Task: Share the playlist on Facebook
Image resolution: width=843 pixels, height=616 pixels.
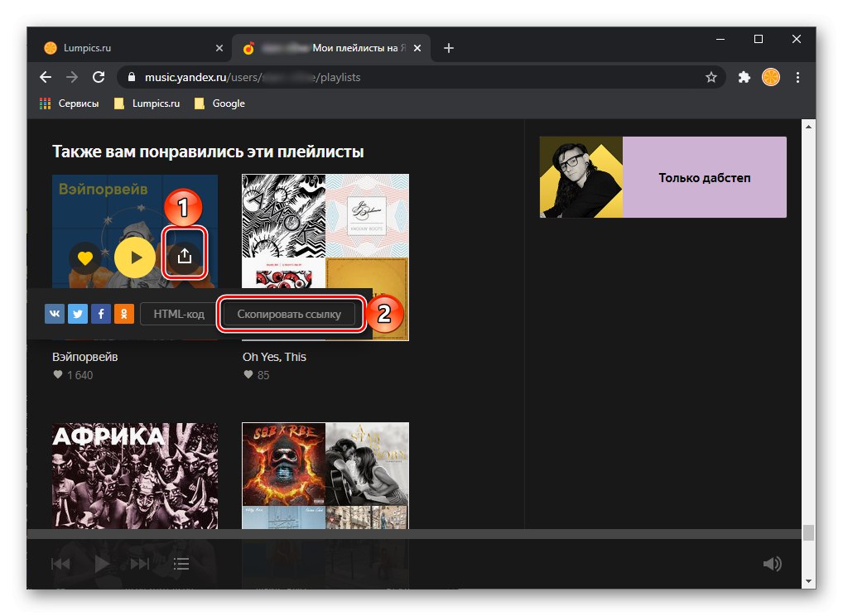Action: (x=100, y=314)
